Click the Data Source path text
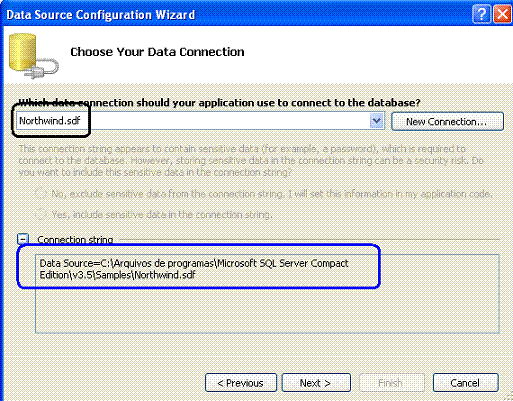The width and height of the screenshot is (513, 401). point(194,269)
